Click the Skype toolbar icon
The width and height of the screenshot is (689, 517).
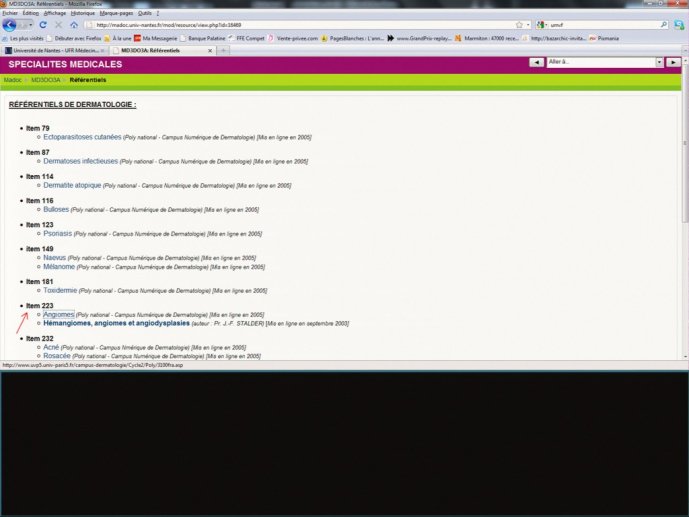point(679,25)
